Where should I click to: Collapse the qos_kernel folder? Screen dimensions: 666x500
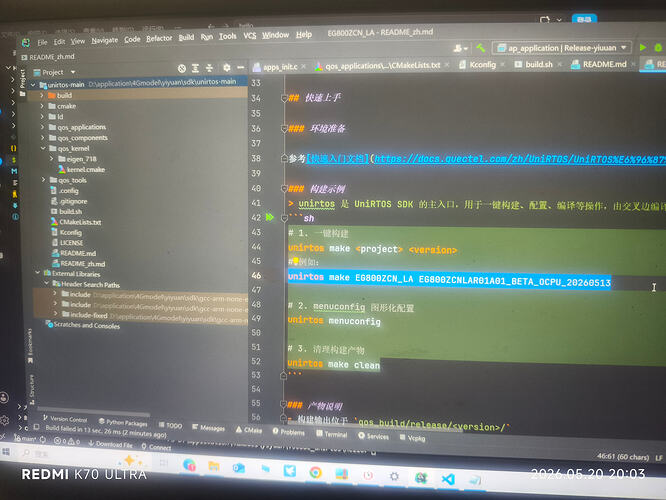click(43, 148)
